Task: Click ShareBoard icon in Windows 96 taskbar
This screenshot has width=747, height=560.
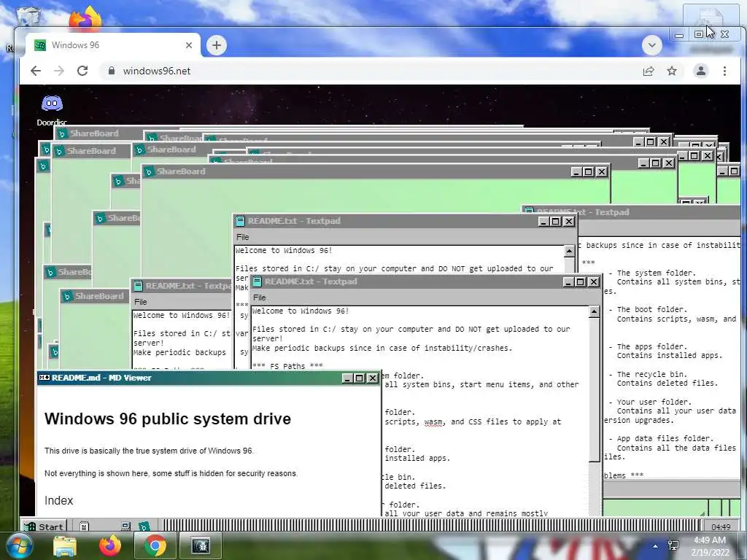Action: pyautogui.click(x=144, y=526)
